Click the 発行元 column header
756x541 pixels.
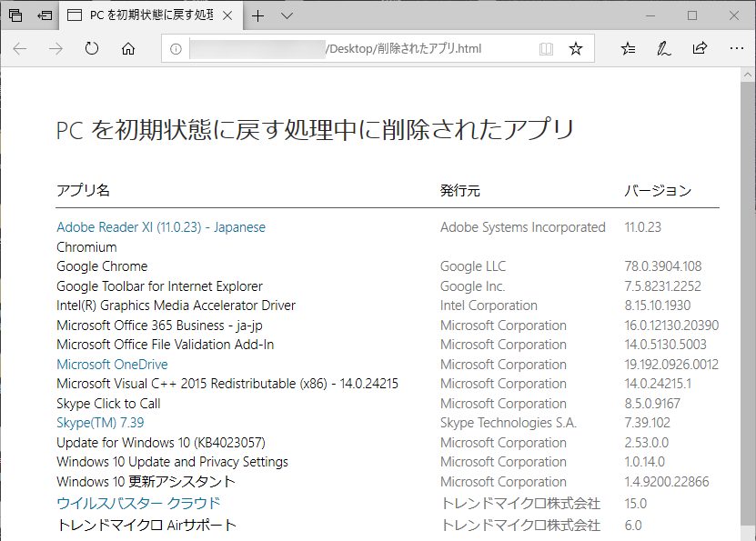[460, 190]
